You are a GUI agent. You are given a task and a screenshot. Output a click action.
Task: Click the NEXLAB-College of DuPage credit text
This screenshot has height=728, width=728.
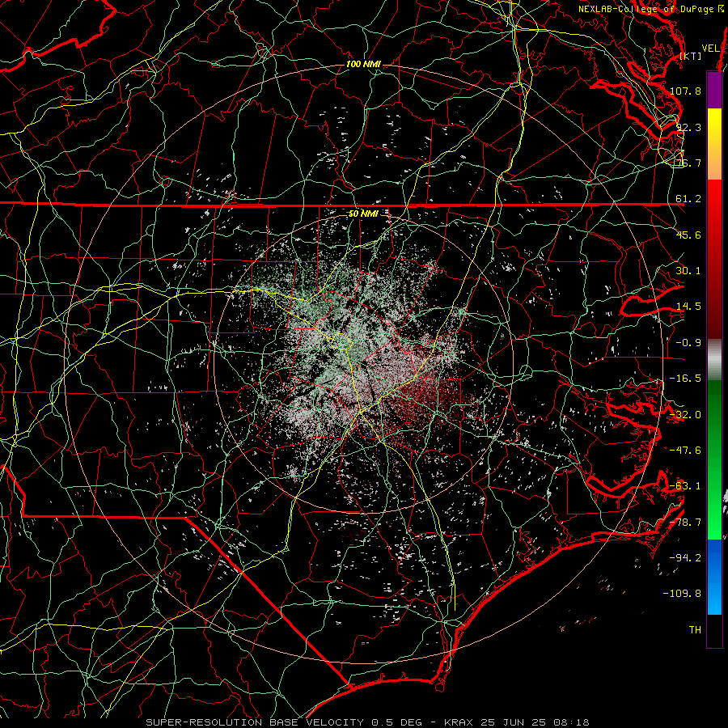(x=651, y=9)
